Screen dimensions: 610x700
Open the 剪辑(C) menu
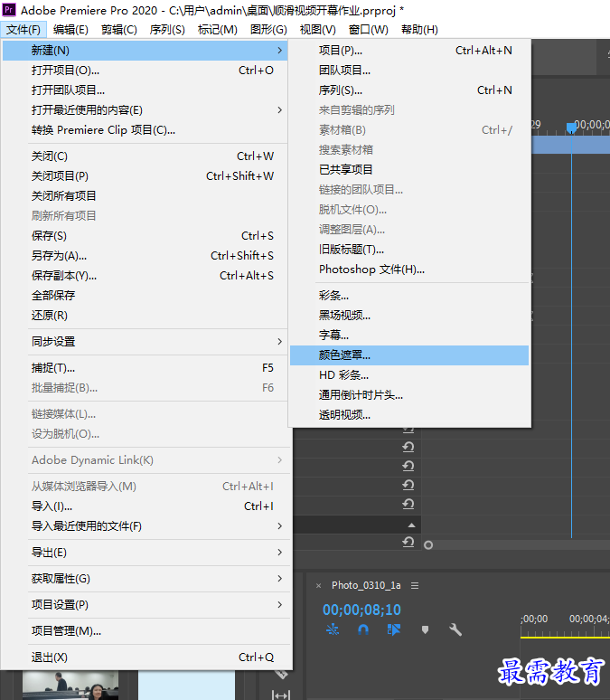point(118,30)
